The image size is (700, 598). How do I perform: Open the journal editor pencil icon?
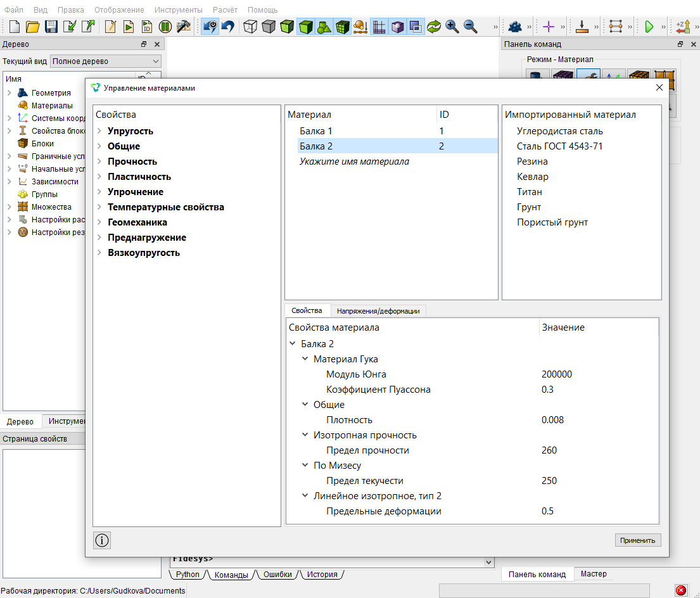(x=110, y=27)
